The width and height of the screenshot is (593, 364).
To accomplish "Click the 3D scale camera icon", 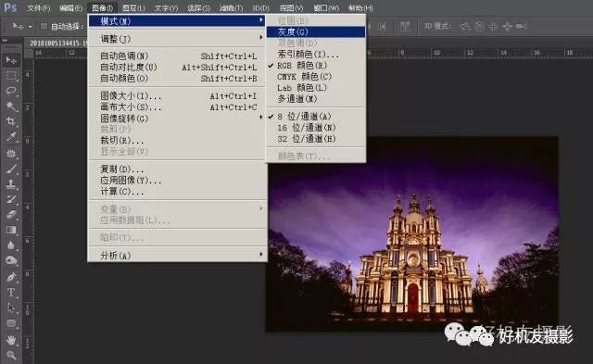I will (x=522, y=26).
